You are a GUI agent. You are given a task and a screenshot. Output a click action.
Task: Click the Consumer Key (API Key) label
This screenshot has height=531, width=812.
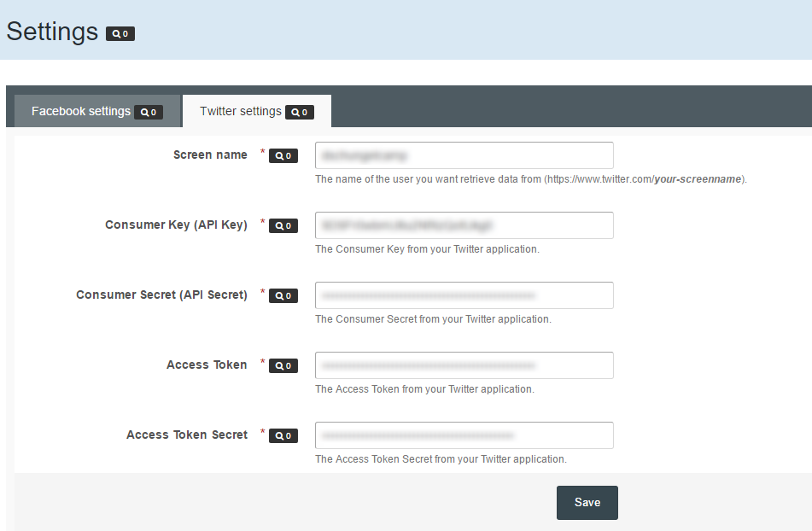pos(176,225)
